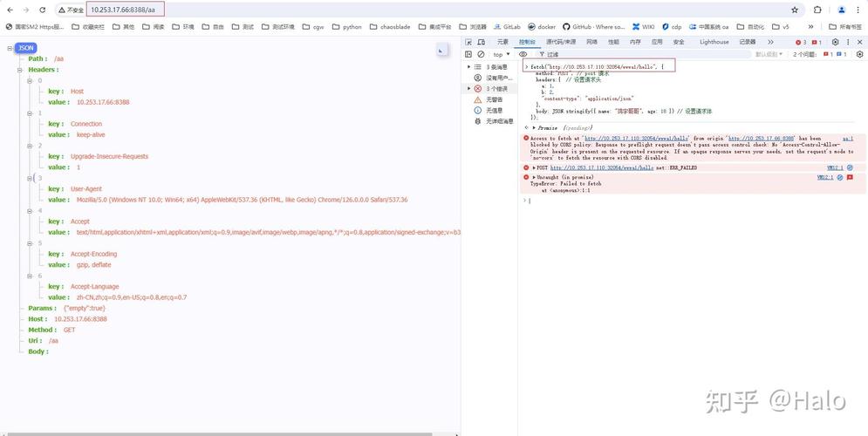Click the collapse-all icon in JSON viewer corner
The width and height of the screenshot is (868, 436).
(441, 51)
